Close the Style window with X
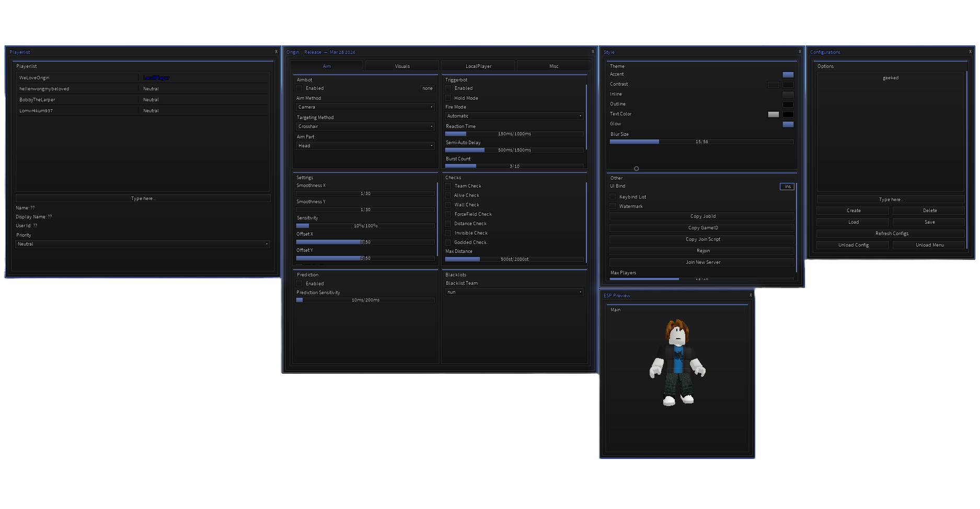 point(800,52)
